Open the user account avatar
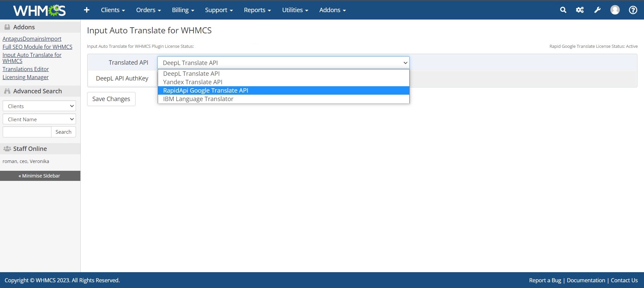The width and height of the screenshot is (644, 288). point(615,10)
